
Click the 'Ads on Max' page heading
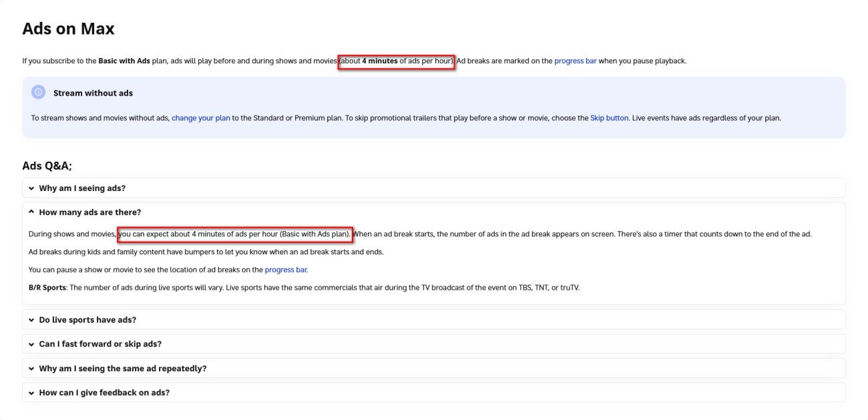68,29
